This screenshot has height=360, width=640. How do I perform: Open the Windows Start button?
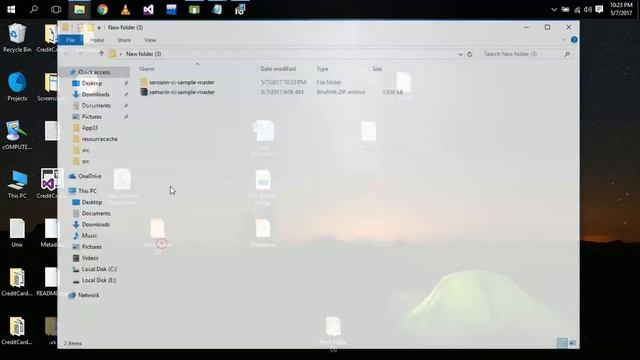click(x=11, y=9)
